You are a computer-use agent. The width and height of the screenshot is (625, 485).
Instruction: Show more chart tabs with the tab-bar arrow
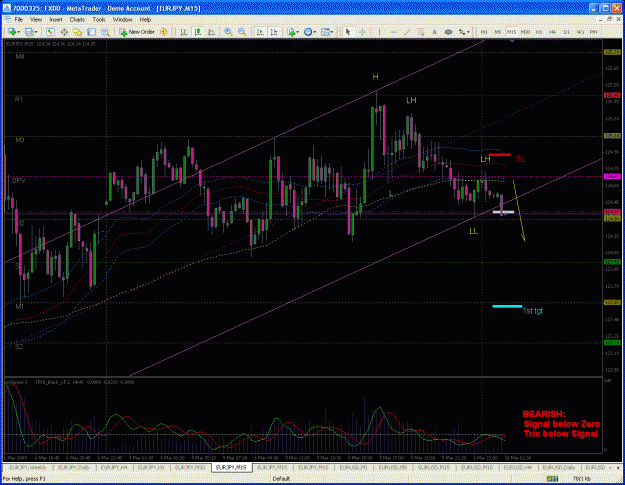coord(619,467)
